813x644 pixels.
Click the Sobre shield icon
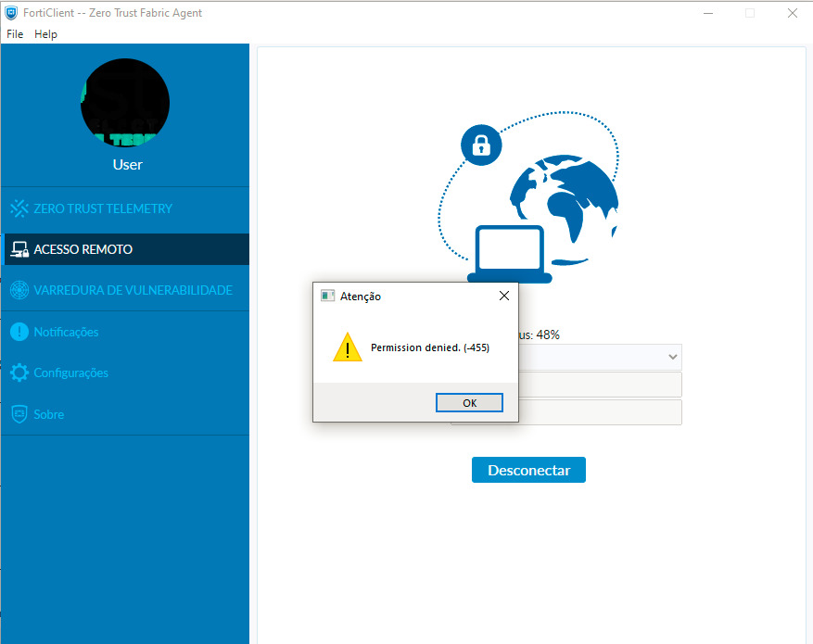19,414
